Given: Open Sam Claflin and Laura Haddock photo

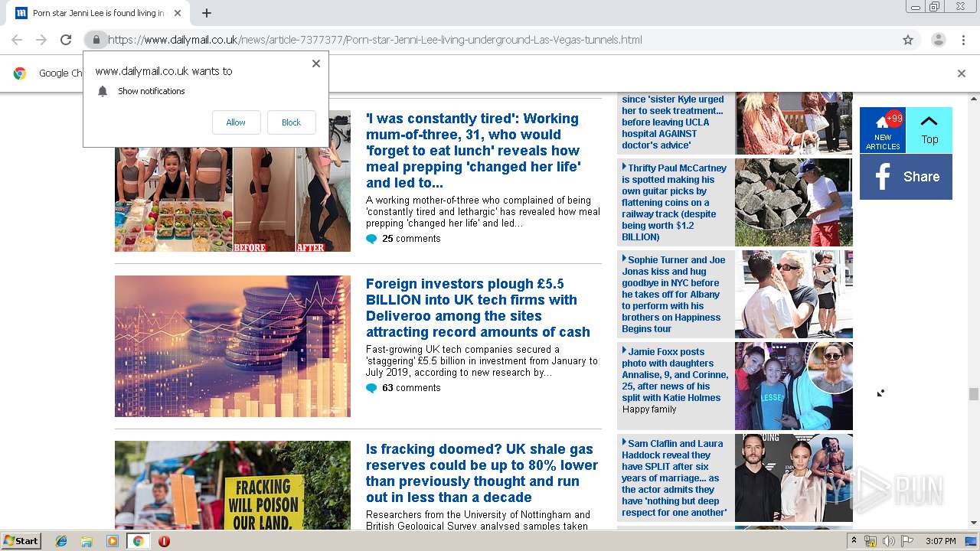Looking at the screenshot, I should point(794,478).
